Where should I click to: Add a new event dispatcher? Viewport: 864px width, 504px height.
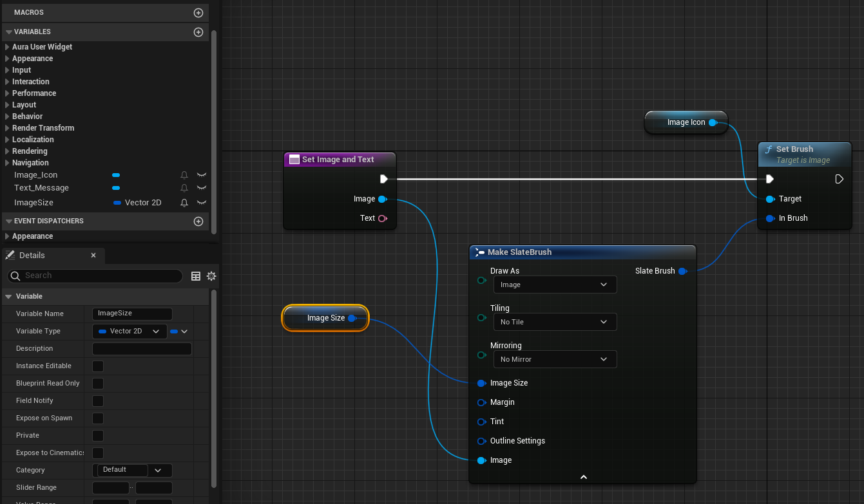(x=198, y=221)
